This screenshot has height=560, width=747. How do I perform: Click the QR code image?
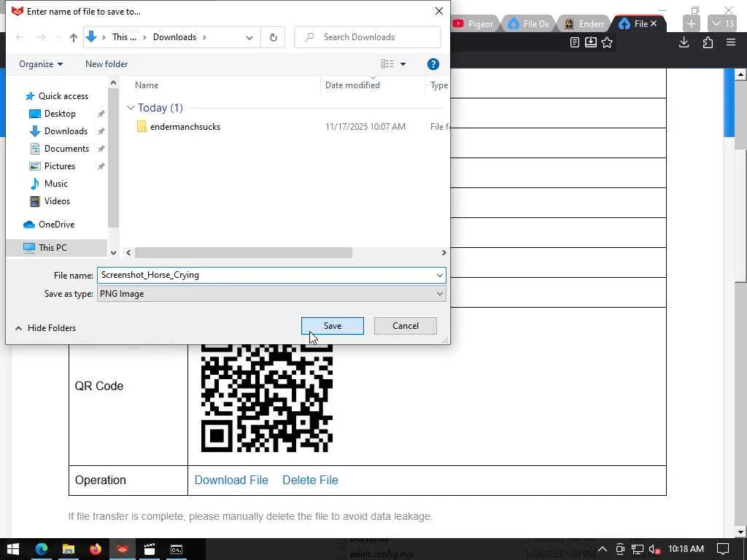click(x=267, y=398)
